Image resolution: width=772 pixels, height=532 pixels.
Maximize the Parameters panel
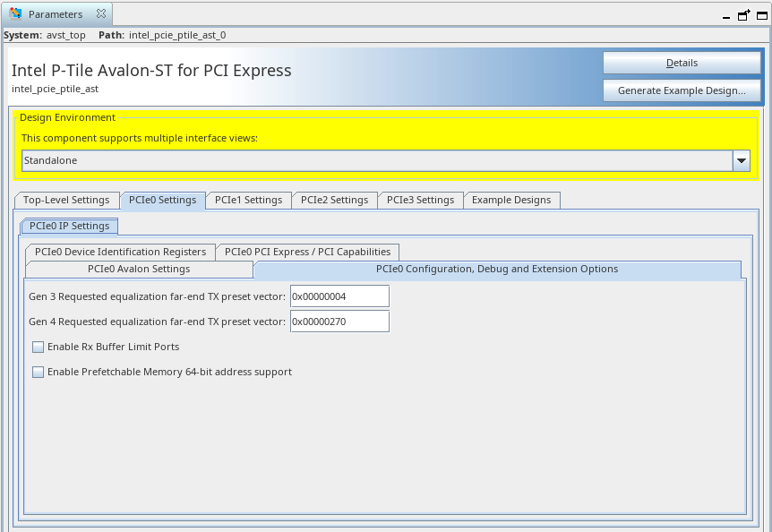[x=761, y=15]
